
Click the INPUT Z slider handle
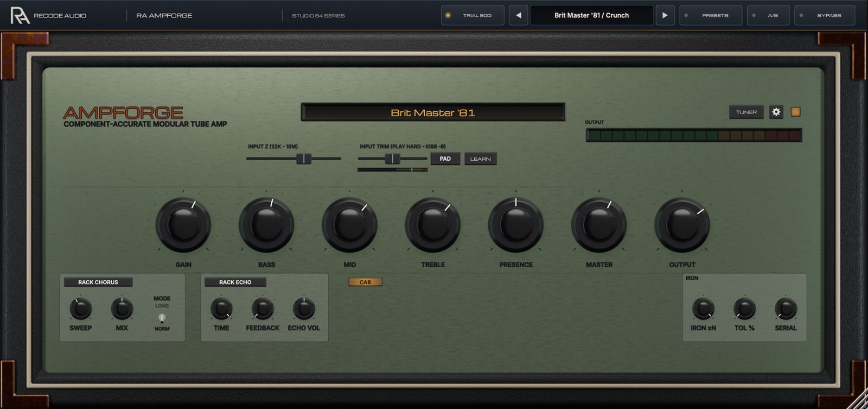point(304,159)
